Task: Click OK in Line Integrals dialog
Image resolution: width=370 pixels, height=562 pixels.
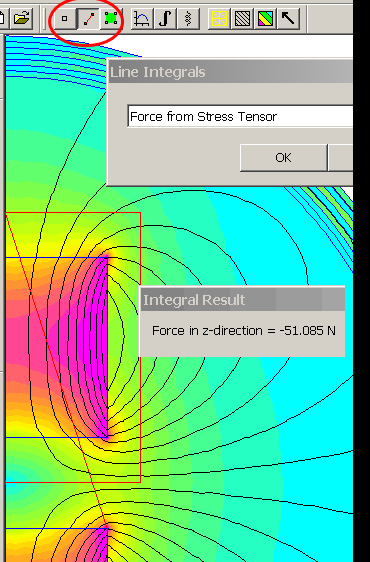Action: pyautogui.click(x=283, y=158)
